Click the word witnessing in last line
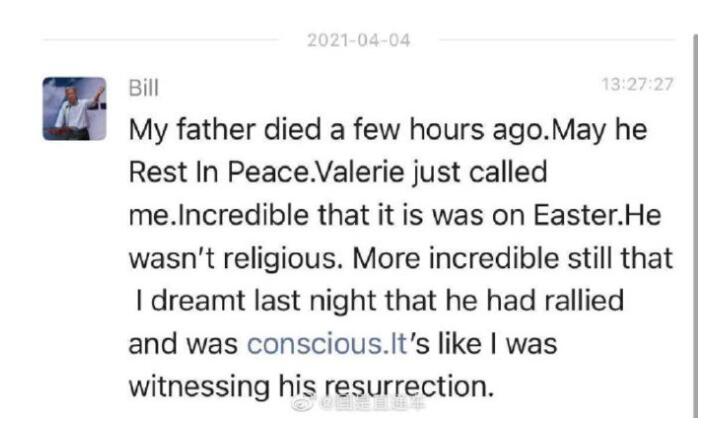 click(x=199, y=387)
